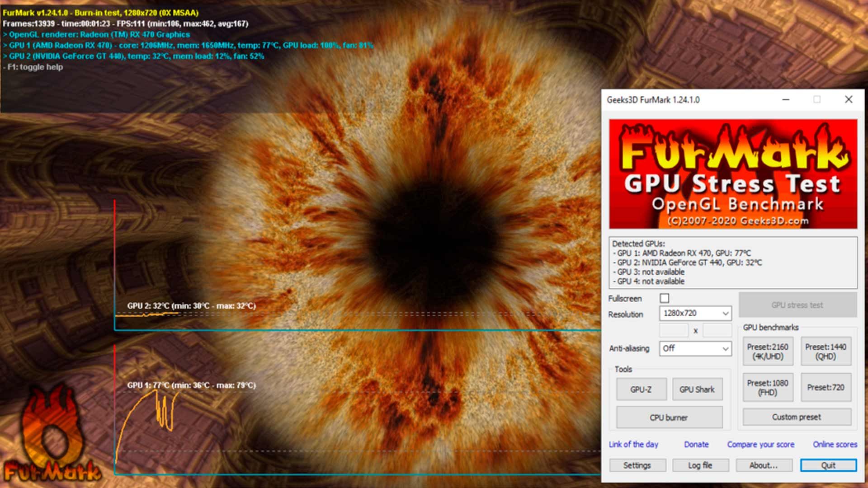Click the custom width input field
The height and width of the screenshot is (488, 868).
point(674,331)
